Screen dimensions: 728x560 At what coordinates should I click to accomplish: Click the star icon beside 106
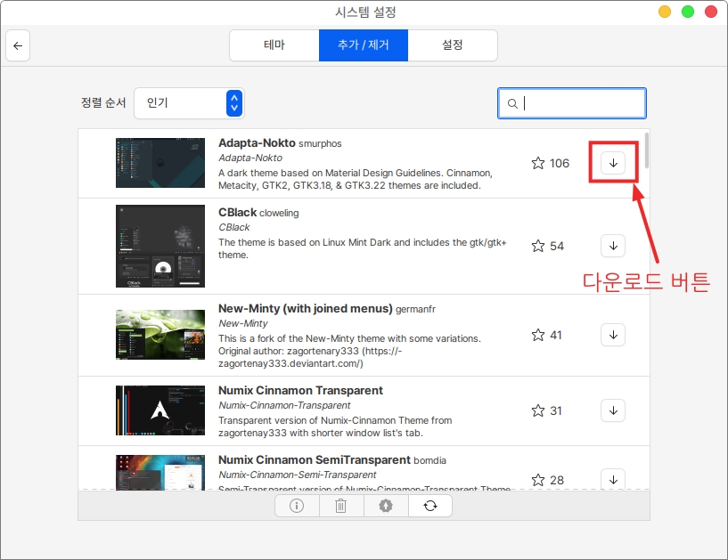tap(538, 163)
